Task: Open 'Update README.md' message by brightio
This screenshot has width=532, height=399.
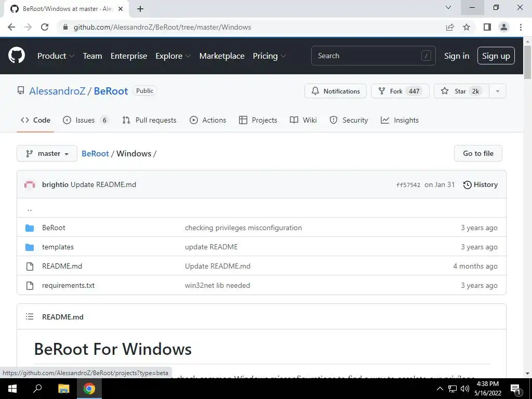Action: tap(103, 184)
